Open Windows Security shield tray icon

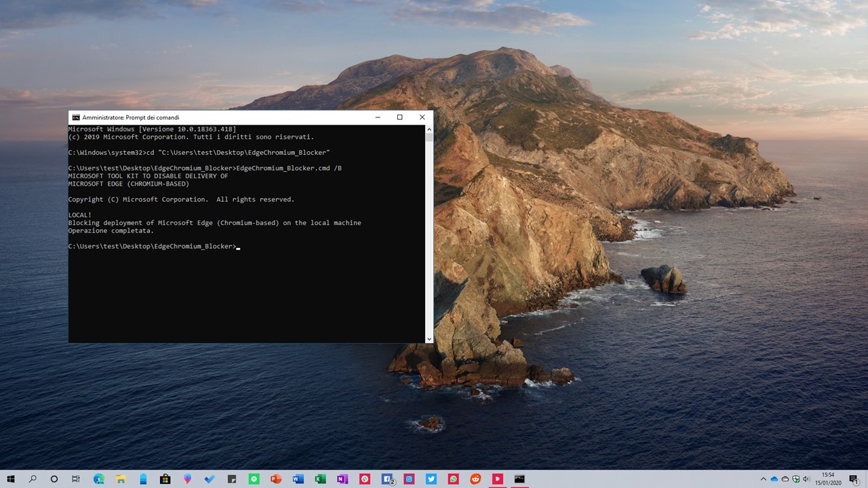tap(796, 479)
